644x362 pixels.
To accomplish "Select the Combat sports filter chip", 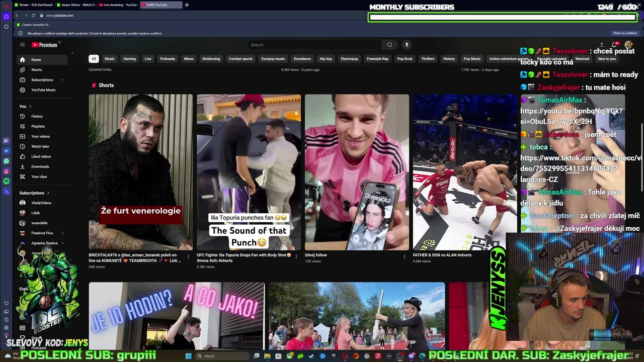I will [x=240, y=59].
